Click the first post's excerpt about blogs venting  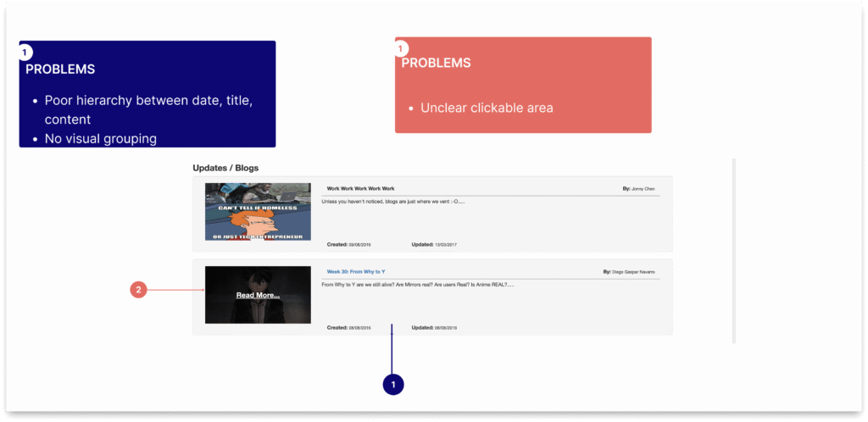pyautogui.click(x=393, y=202)
